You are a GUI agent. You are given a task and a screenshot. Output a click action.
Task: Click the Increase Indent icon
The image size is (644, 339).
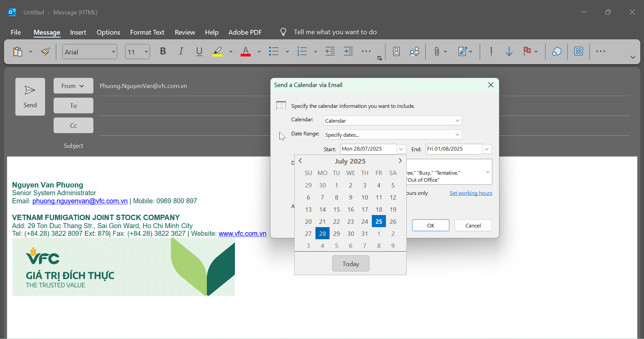[x=348, y=52]
